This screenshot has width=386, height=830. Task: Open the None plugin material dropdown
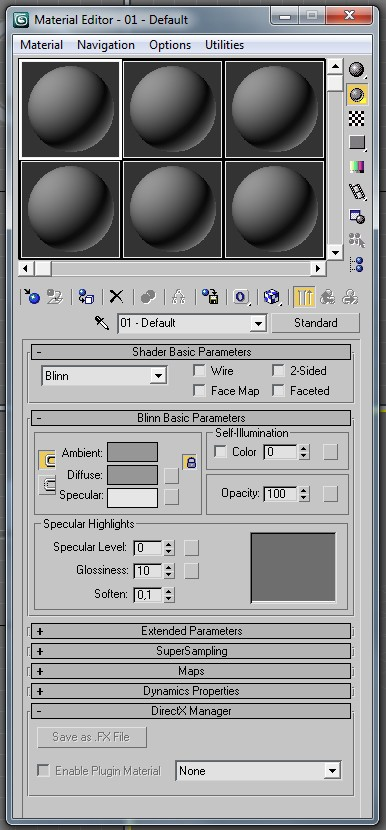click(333, 771)
